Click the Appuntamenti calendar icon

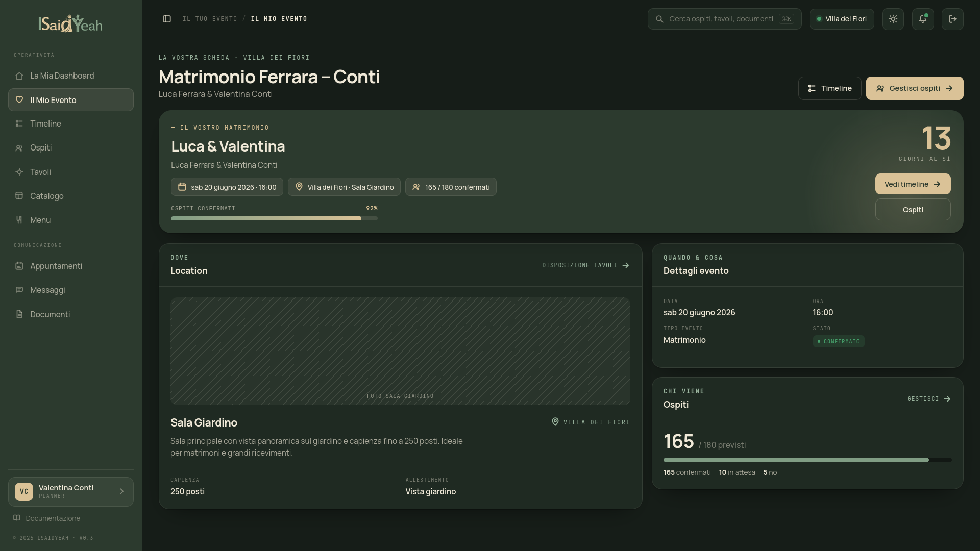point(19,266)
